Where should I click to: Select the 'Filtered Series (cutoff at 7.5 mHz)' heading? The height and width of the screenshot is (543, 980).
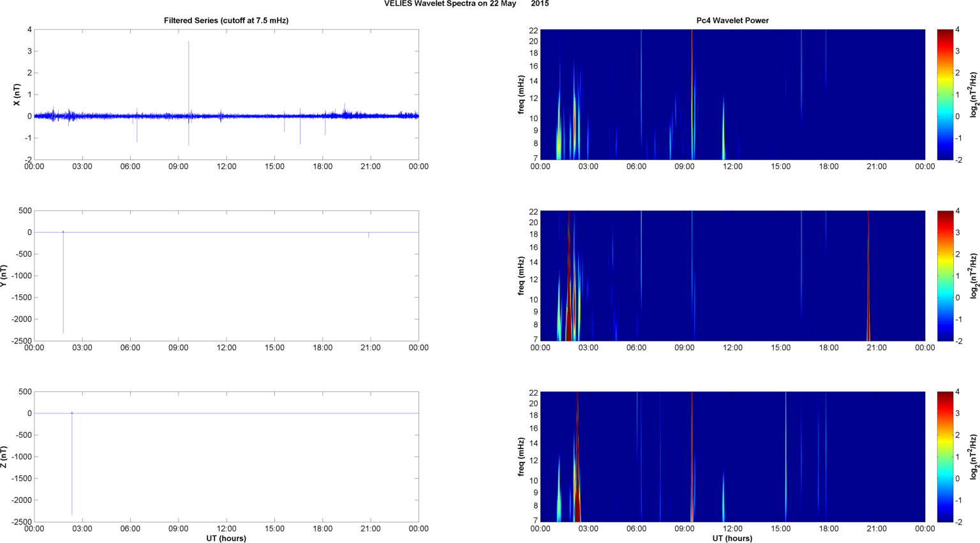pyautogui.click(x=226, y=20)
